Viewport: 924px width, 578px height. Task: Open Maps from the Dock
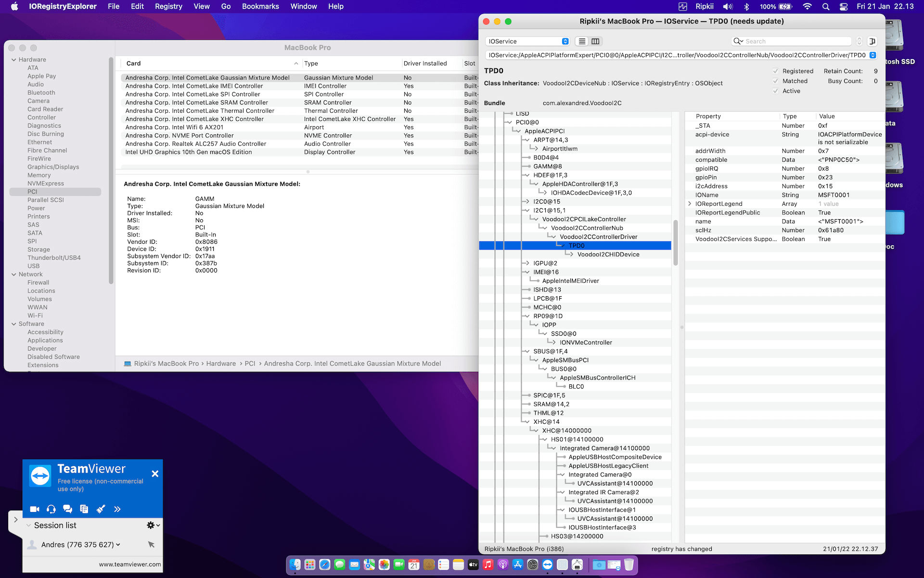pyautogui.click(x=369, y=565)
